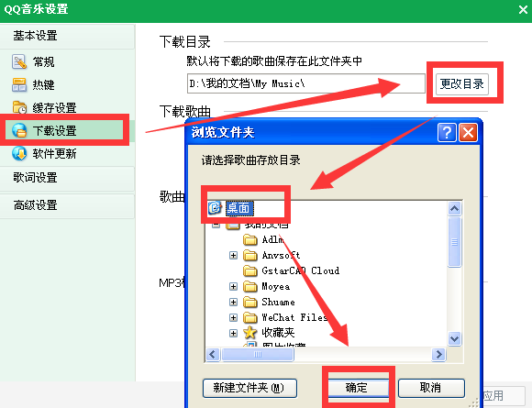
Task: Click the 新建文件夹 new folder button
Action: 249,388
